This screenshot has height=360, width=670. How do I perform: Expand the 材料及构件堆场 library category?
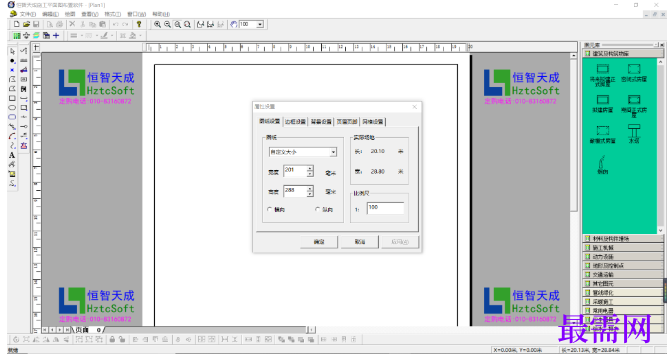(x=623, y=239)
